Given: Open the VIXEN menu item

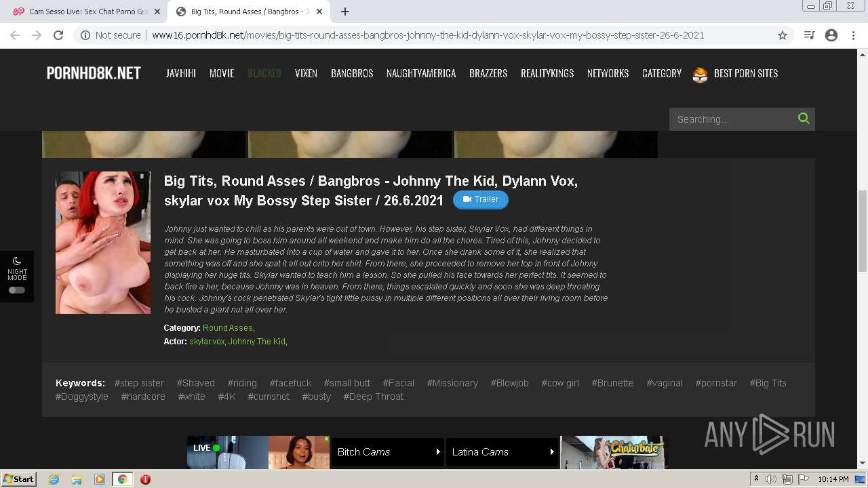Looking at the screenshot, I should pos(306,73).
